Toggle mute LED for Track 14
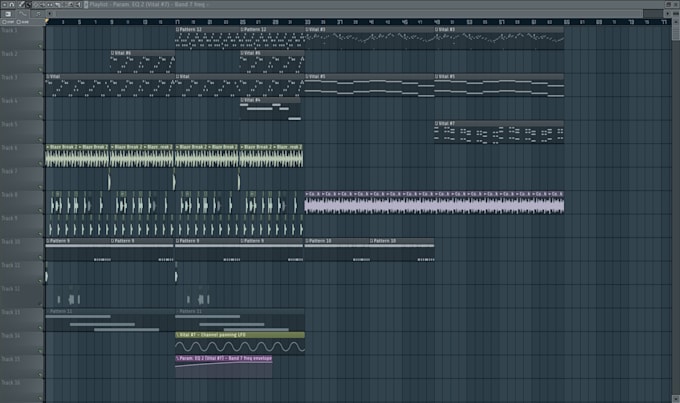 tap(40, 351)
